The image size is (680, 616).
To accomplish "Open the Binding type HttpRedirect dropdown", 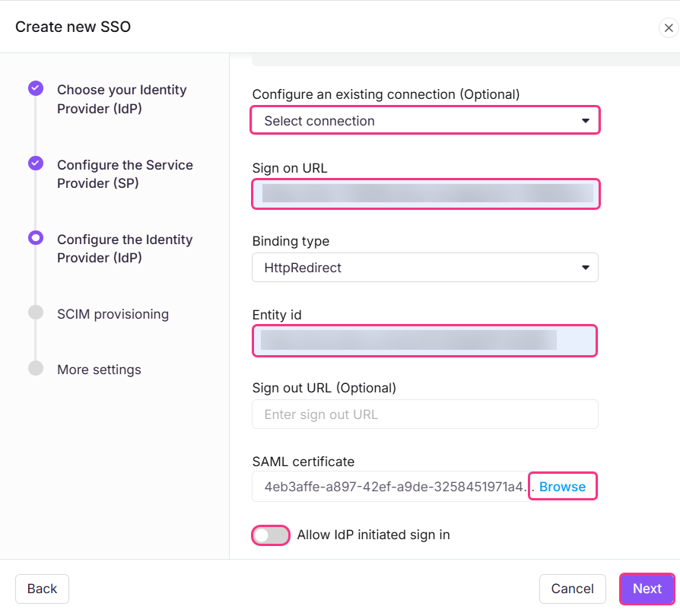I will click(x=425, y=268).
